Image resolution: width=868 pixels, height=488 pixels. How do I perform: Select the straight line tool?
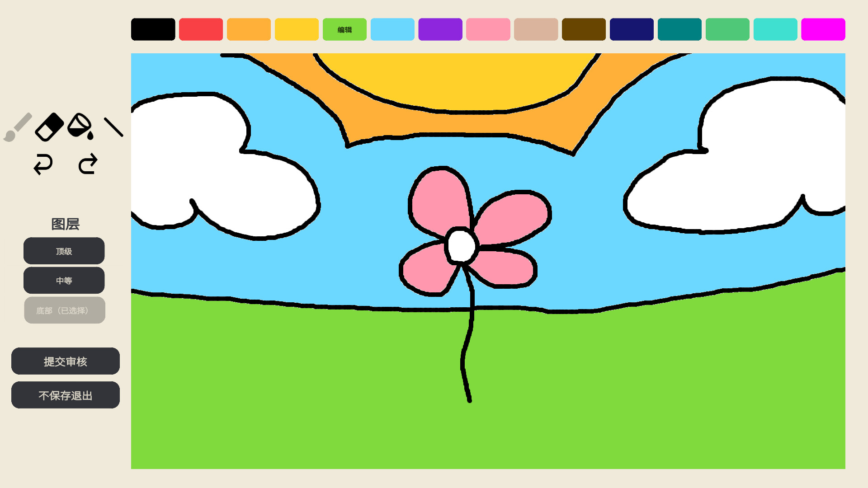tap(113, 127)
